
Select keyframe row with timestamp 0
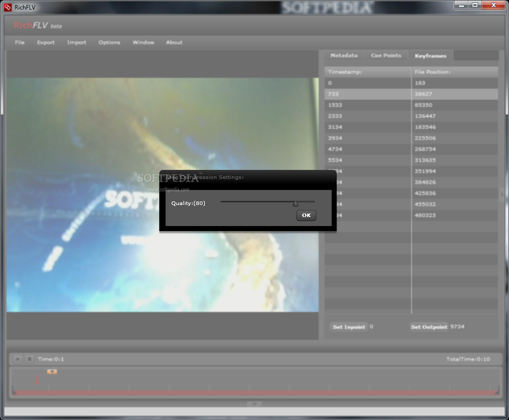click(x=411, y=83)
